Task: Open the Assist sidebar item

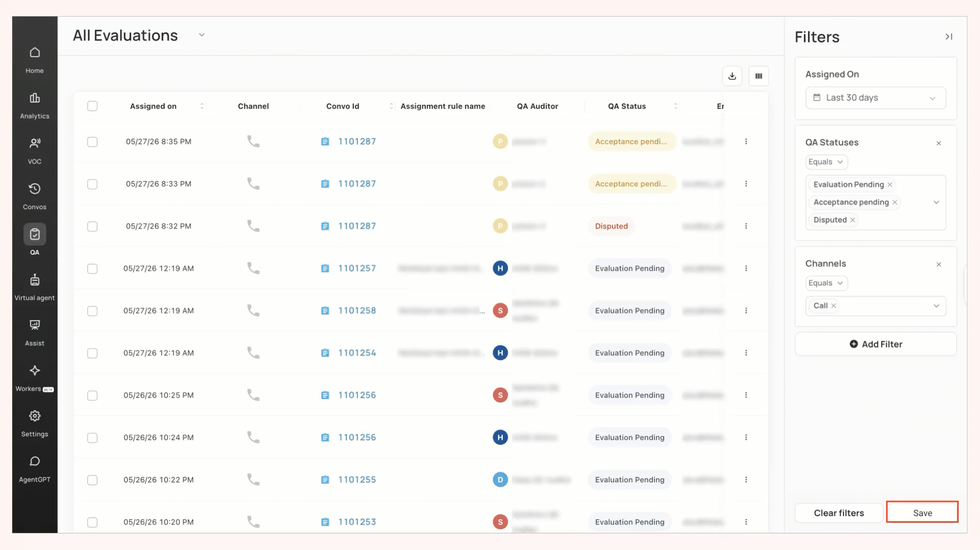Action: 34,333
